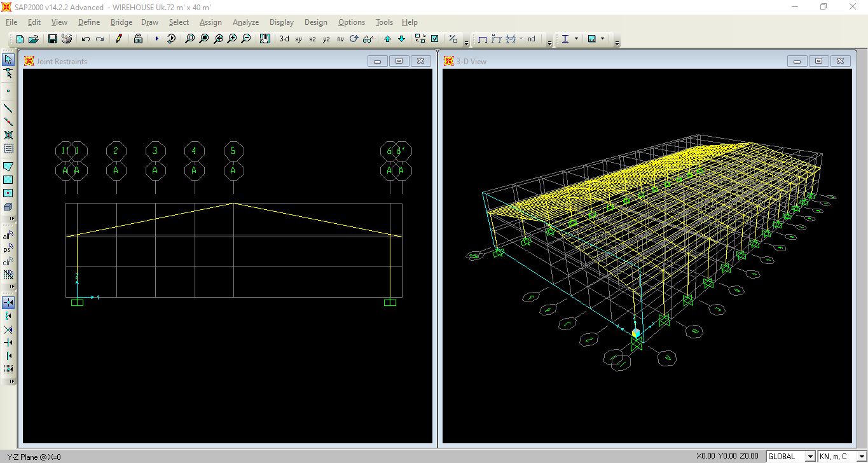Click the Undo arrow icon
The image size is (868, 463).
point(86,39)
